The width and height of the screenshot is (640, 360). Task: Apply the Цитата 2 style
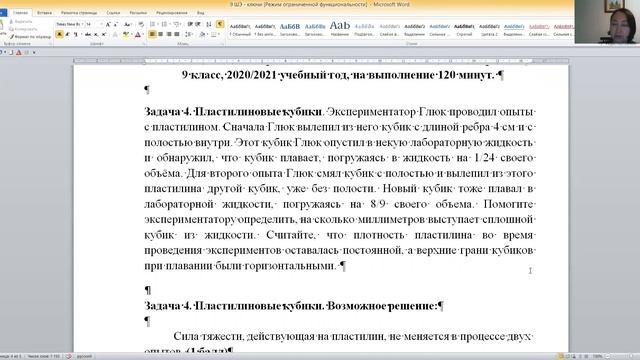(489, 29)
